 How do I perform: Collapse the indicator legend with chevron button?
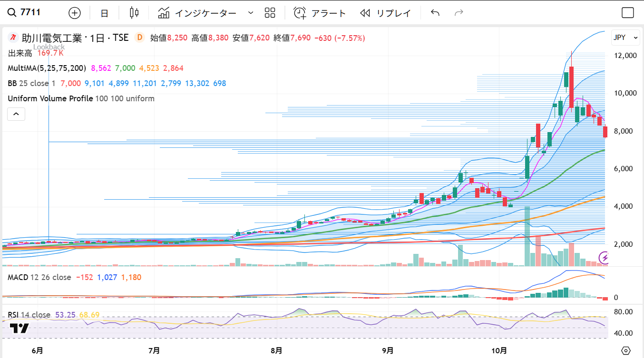pyautogui.click(x=16, y=114)
